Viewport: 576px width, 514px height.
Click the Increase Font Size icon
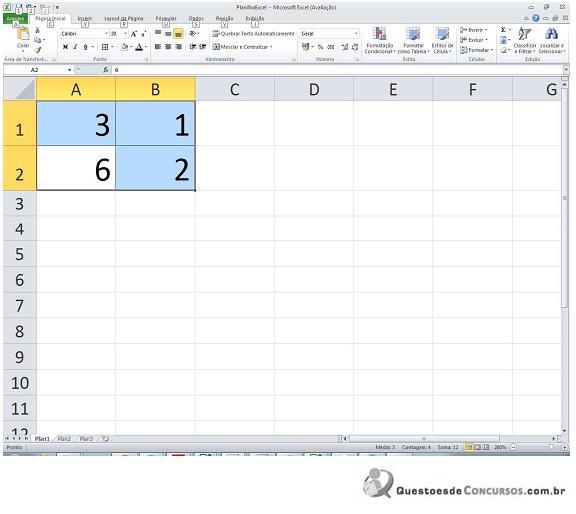click(134, 34)
